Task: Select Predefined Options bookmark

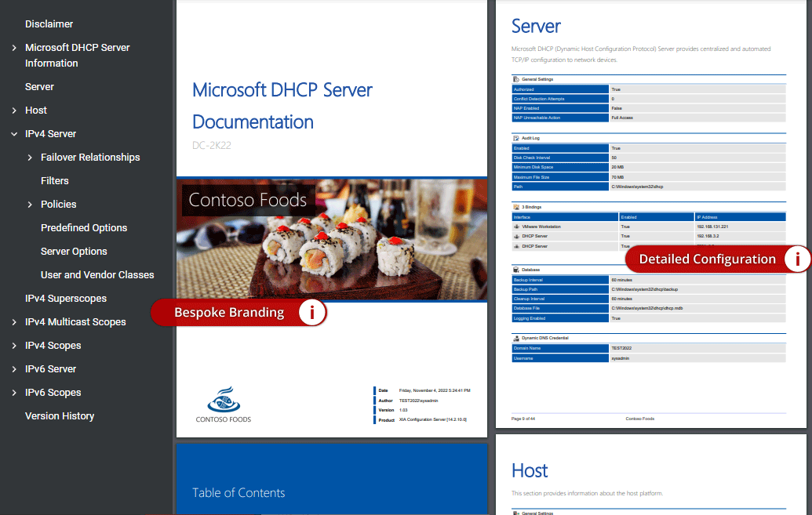Action: coord(84,228)
